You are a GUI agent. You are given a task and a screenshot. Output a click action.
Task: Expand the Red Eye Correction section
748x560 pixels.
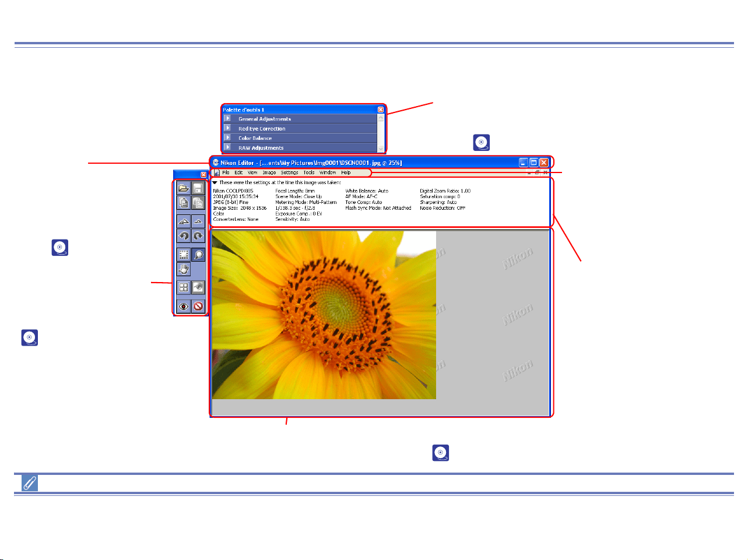point(227,128)
